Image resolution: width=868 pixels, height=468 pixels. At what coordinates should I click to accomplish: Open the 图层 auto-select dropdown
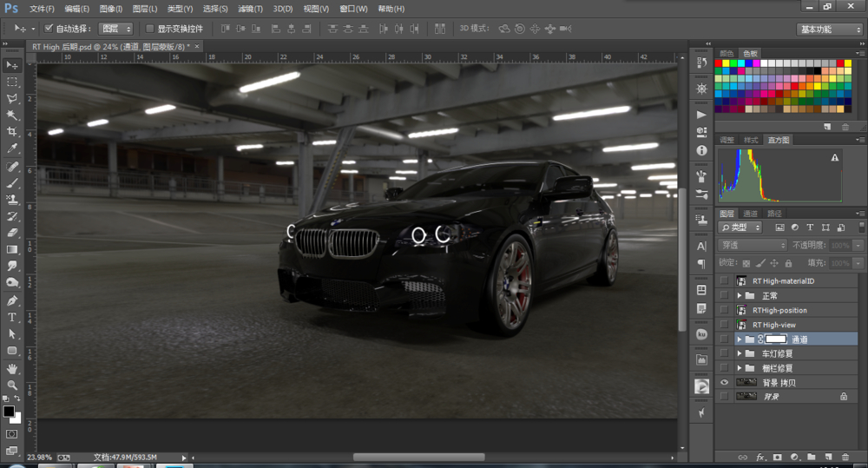115,29
